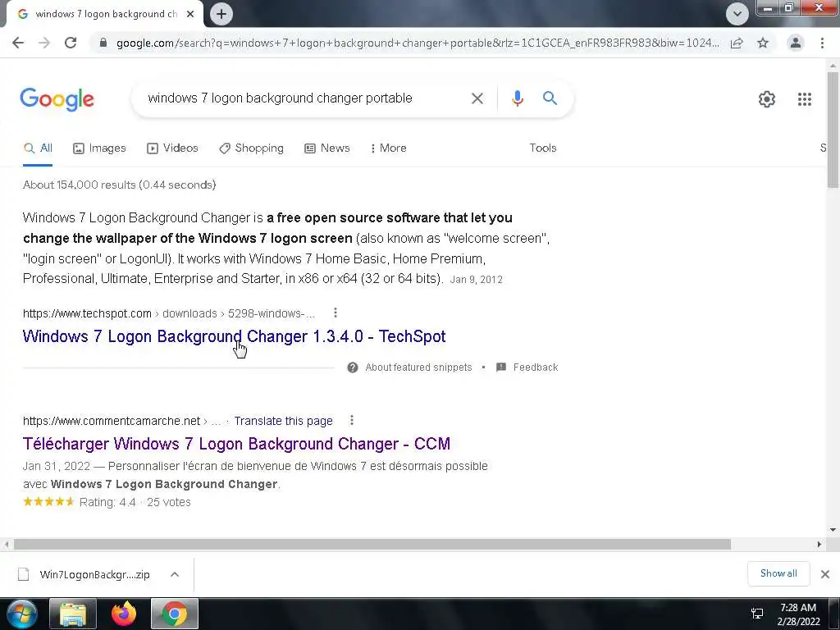Open Windows Explorer from the taskbar
The width and height of the screenshot is (840, 630).
tap(73, 614)
